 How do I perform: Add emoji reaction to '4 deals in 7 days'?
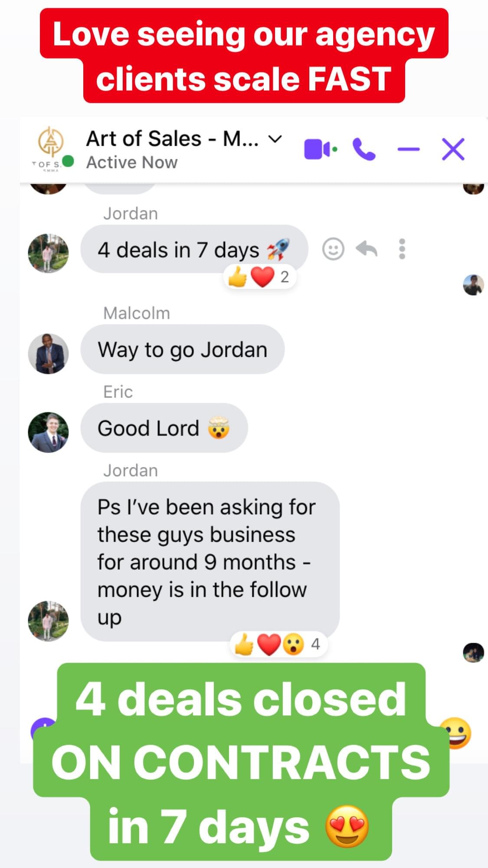click(333, 249)
